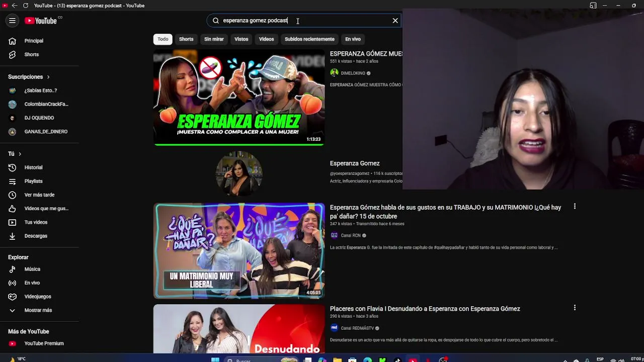Select the En vivo filter chip
This screenshot has width=644, height=362.
click(x=353, y=39)
